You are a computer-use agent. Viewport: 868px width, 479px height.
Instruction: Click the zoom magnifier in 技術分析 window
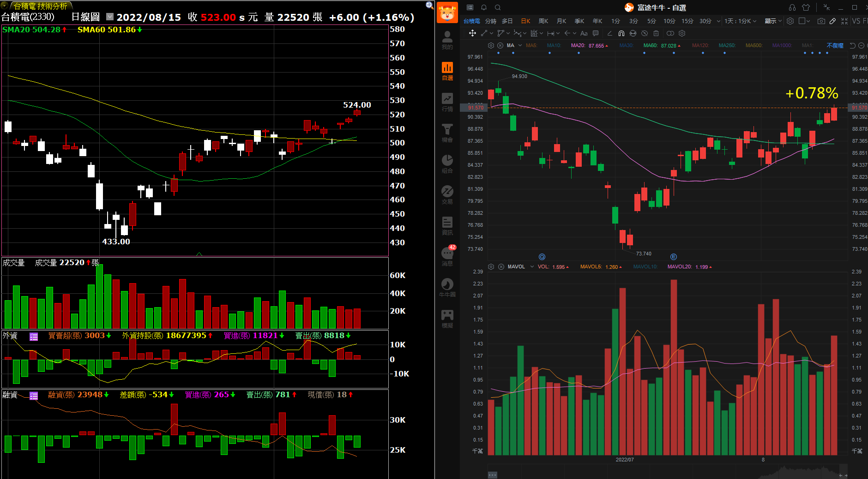(429, 6)
